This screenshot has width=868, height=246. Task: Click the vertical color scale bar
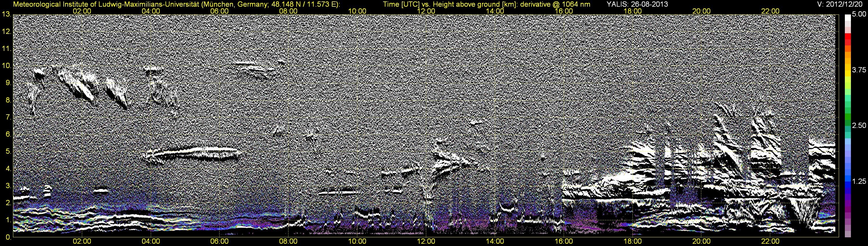coord(848,126)
